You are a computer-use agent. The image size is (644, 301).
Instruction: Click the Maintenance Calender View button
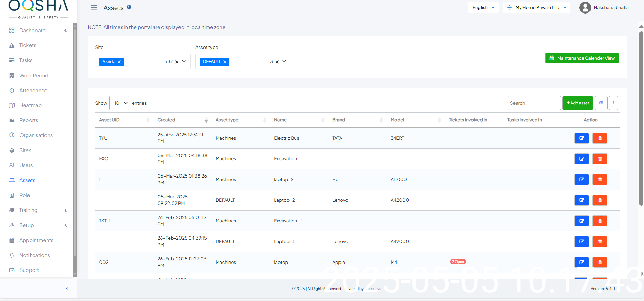pyautogui.click(x=582, y=58)
